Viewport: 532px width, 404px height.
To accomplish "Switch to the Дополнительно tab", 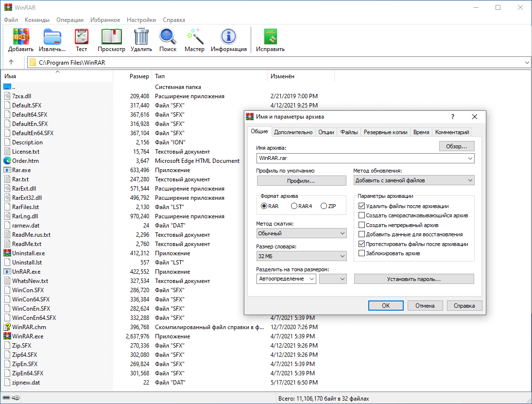I will click(293, 132).
